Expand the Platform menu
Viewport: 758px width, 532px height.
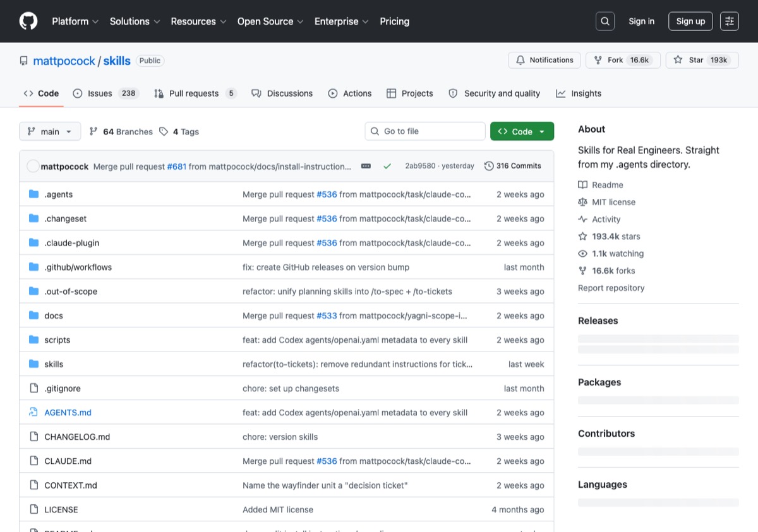point(75,21)
